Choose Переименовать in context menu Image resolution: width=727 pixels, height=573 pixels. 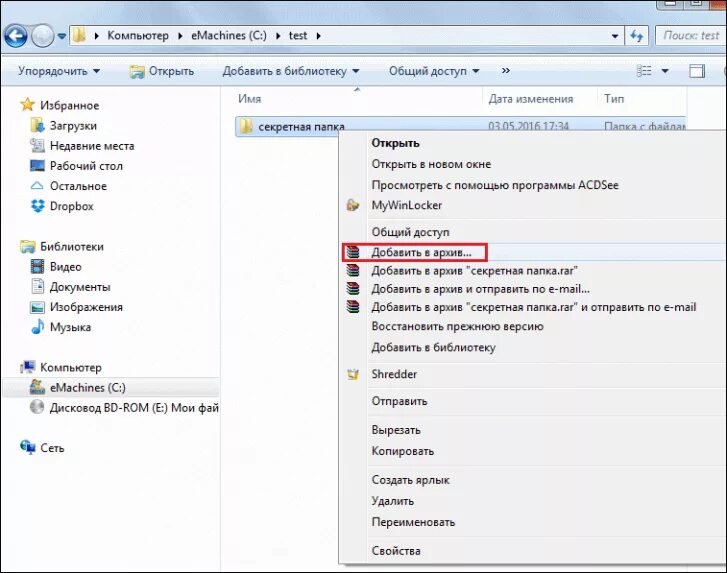pyautogui.click(x=413, y=522)
